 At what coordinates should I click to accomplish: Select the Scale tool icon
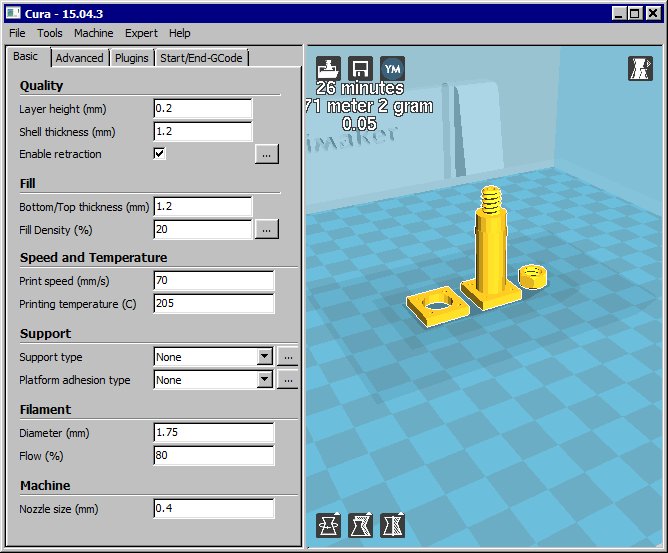360,525
